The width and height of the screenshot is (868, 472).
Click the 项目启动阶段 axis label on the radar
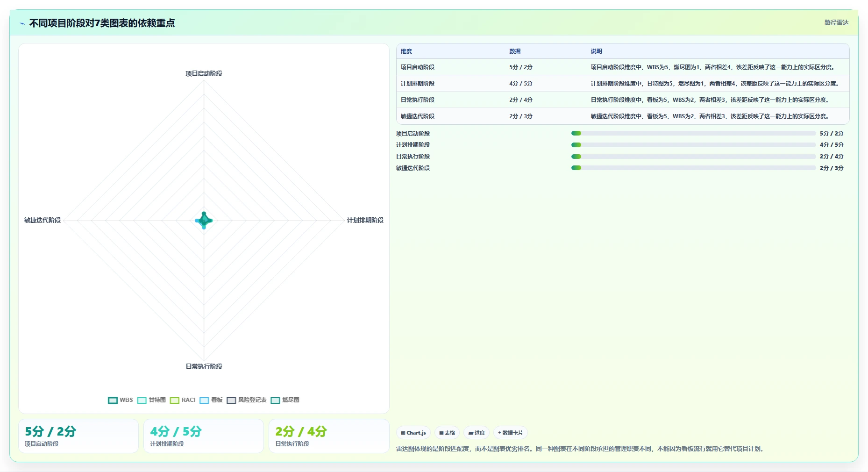(204, 73)
